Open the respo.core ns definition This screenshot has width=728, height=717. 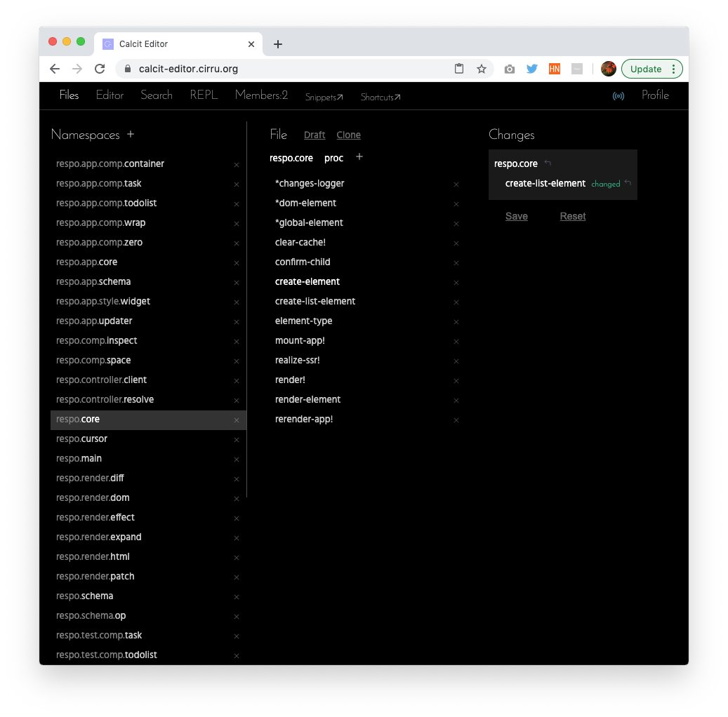(291, 158)
